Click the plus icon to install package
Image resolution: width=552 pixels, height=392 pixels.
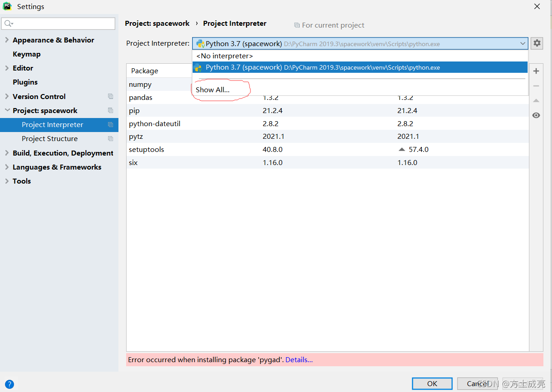[x=536, y=71]
